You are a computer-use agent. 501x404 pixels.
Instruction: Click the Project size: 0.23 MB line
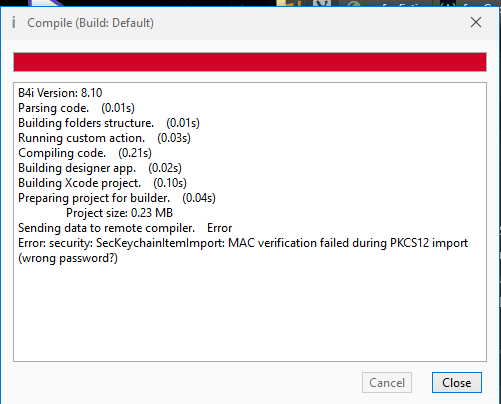coord(119,213)
